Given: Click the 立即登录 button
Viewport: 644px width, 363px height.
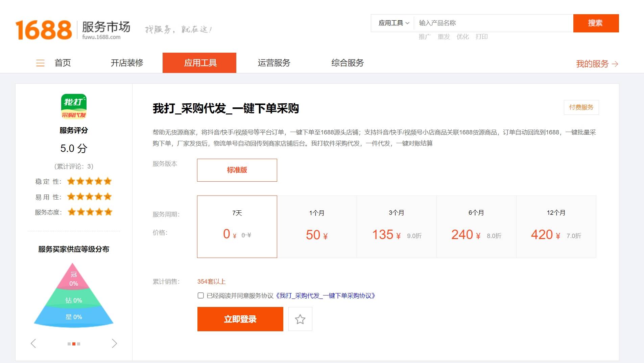Looking at the screenshot, I should (x=240, y=319).
